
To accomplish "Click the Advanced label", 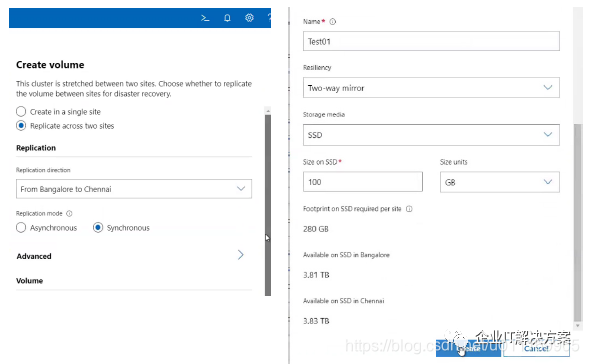I will tap(34, 256).
